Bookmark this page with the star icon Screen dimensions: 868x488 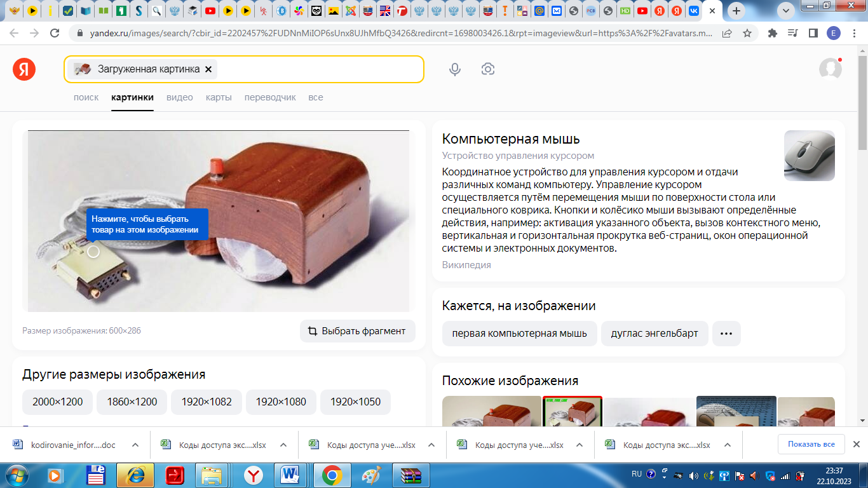[747, 33]
